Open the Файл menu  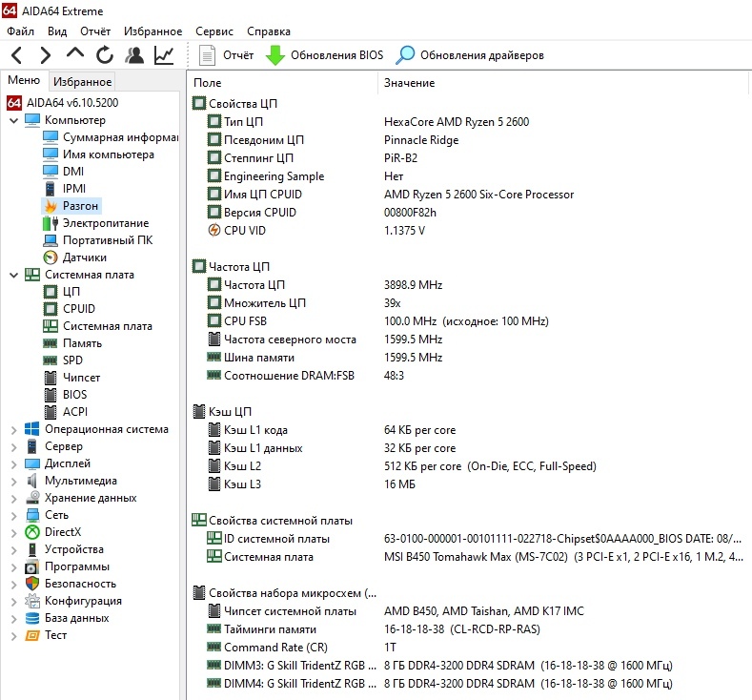pyautogui.click(x=21, y=31)
